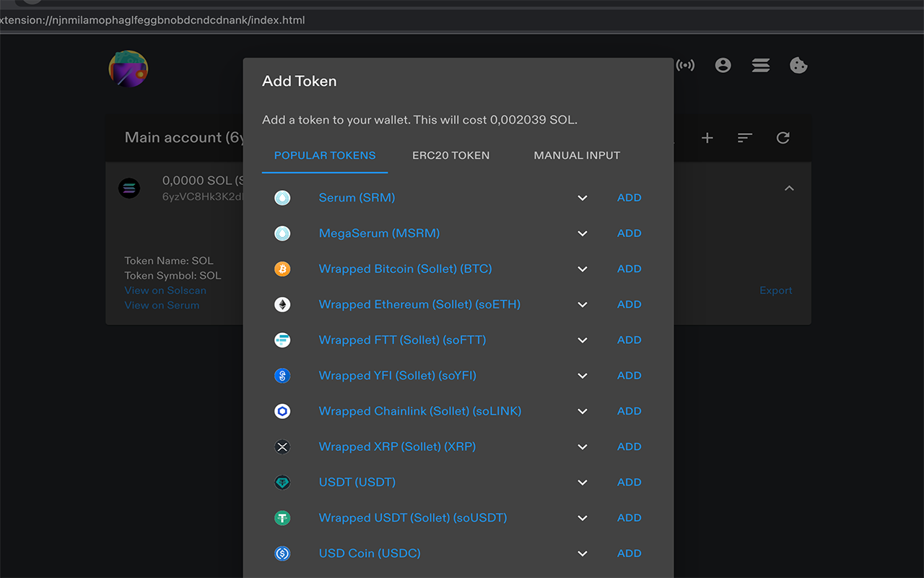Add Wrapped Ethereum (soETH) token

click(629, 304)
